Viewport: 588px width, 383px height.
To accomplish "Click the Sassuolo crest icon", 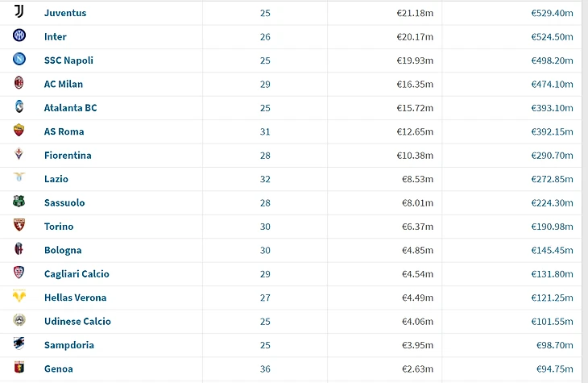I will coord(19,202).
